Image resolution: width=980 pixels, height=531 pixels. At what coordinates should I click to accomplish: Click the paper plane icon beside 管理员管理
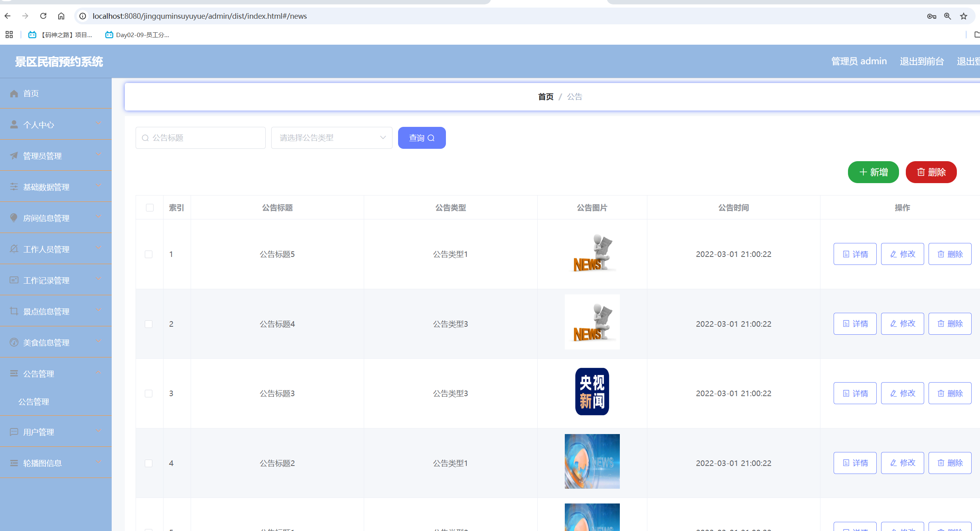tap(14, 156)
